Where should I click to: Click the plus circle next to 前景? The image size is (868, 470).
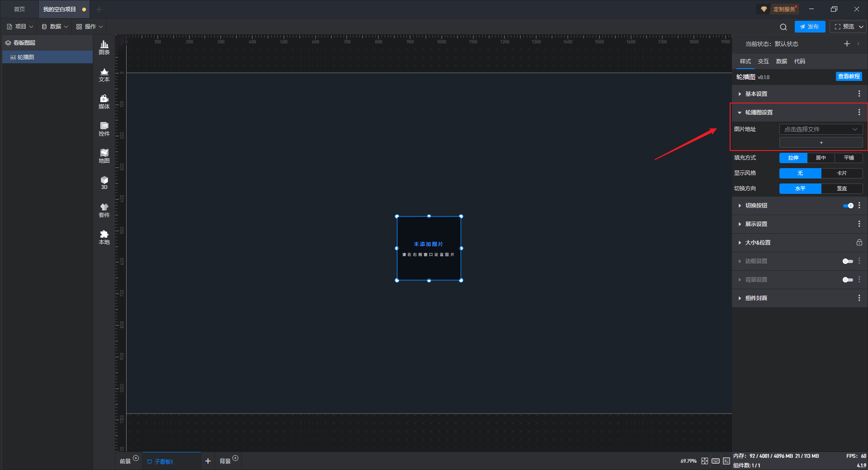pos(136,458)
